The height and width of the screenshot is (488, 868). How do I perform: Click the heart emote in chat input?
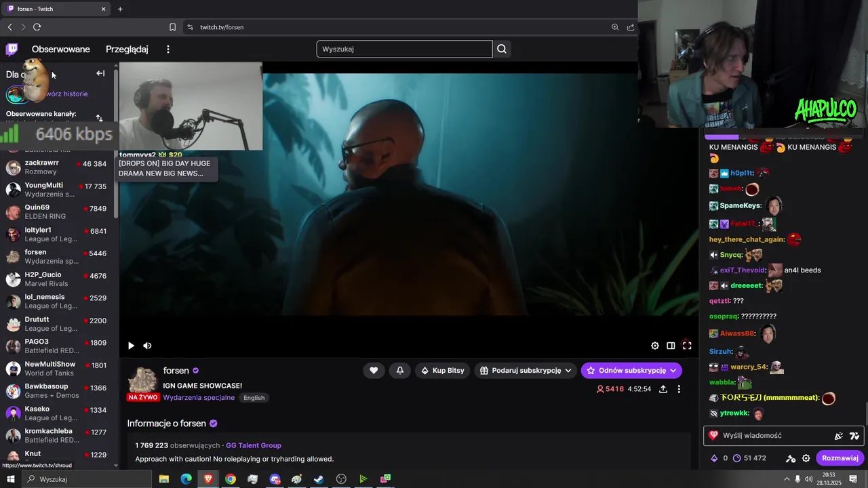tap(713, 436)
